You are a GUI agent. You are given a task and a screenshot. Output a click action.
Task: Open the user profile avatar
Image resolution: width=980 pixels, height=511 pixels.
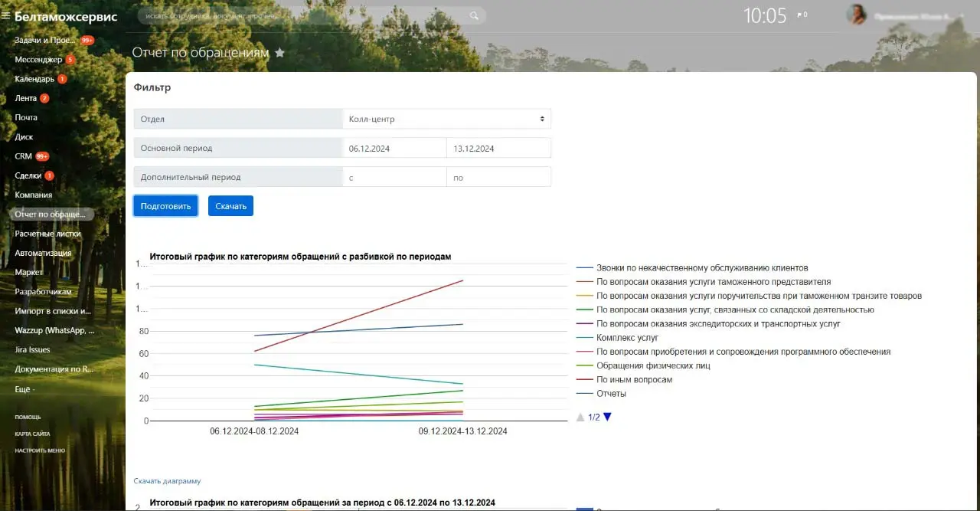tap(856, 15)
